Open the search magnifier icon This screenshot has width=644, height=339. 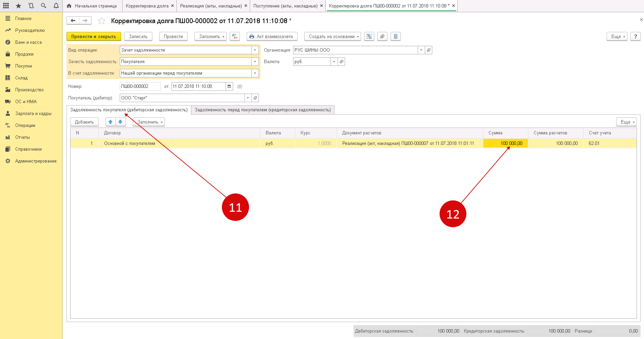pos(43,6)
